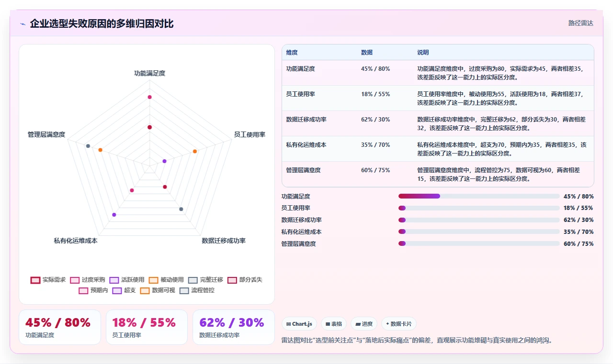Select the 员工使用率 table row name
Viewport: 613px width, 364px height.
pos(301,94)
